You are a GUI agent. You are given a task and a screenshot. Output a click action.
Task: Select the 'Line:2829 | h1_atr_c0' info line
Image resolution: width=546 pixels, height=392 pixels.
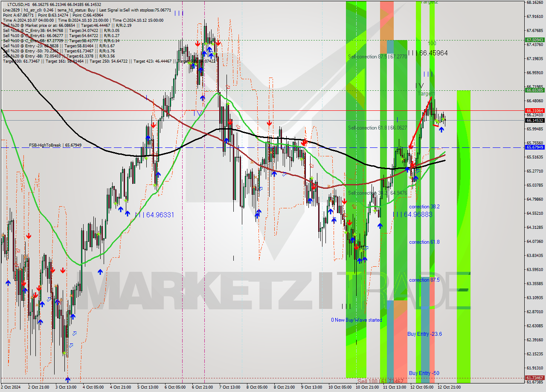87,9
